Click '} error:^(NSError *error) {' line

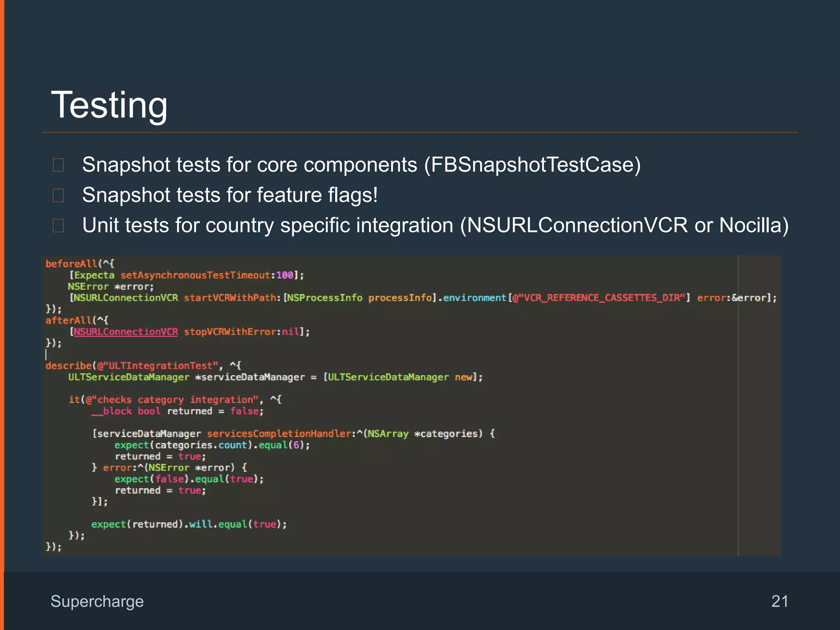click(169, 468)
